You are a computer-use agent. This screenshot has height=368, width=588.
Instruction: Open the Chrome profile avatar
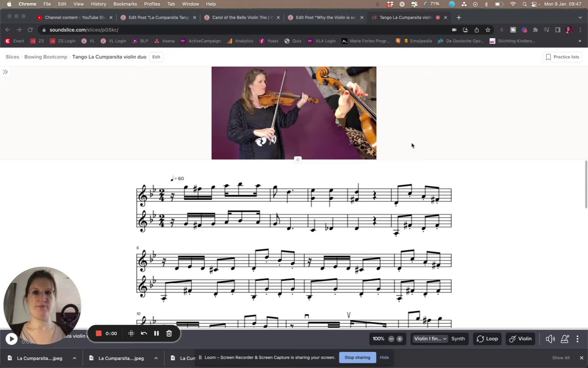[x=569, y=30]
